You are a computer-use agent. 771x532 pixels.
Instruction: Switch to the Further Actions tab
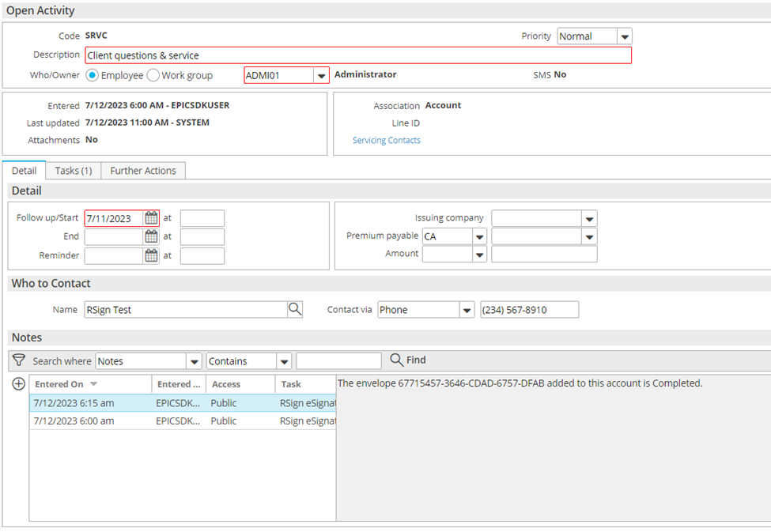(143, 171)
